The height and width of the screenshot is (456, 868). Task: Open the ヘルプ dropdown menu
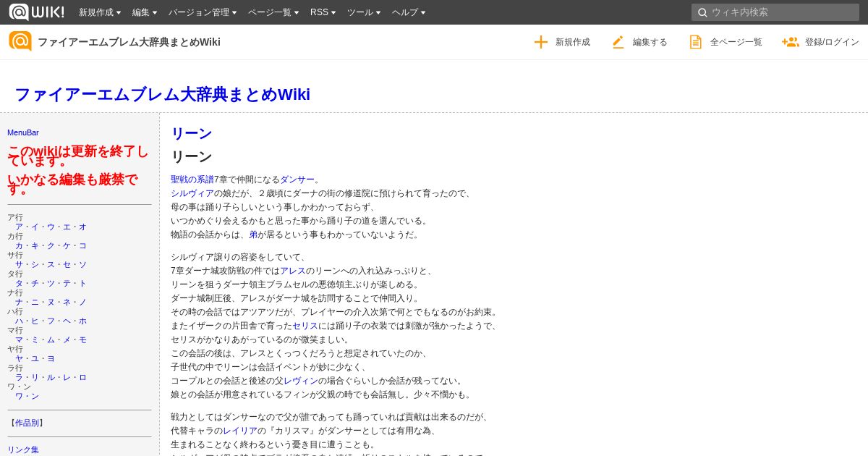[409, 12]
